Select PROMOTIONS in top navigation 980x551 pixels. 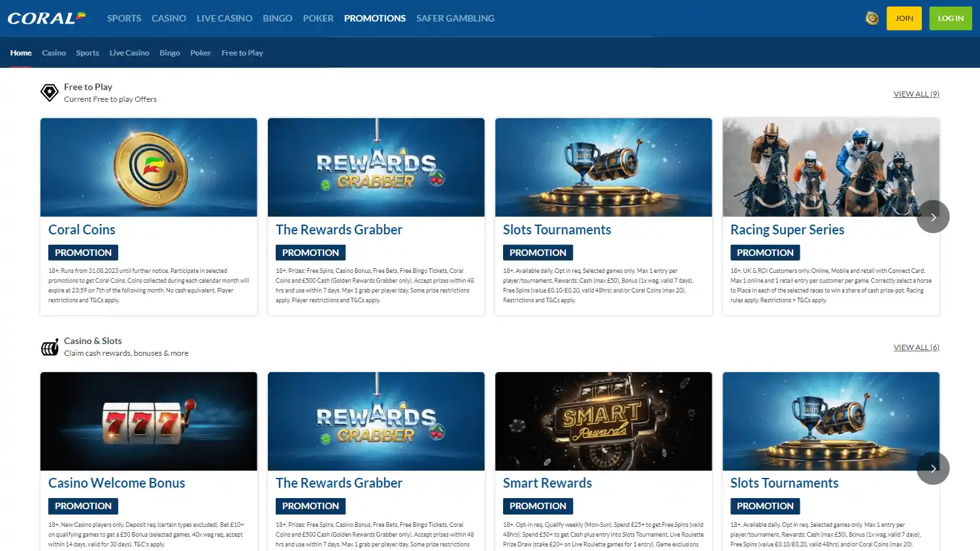(375, 18)
